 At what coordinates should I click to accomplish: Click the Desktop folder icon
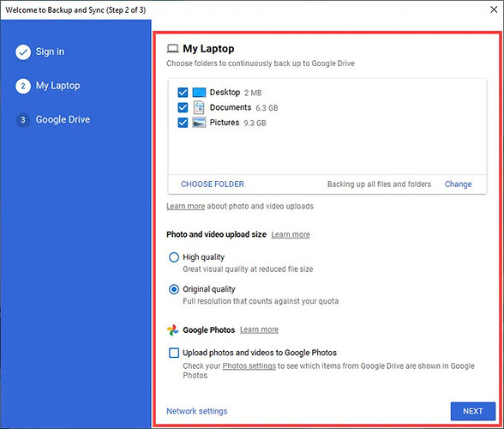pyautogui.click(x=199, y=93)
